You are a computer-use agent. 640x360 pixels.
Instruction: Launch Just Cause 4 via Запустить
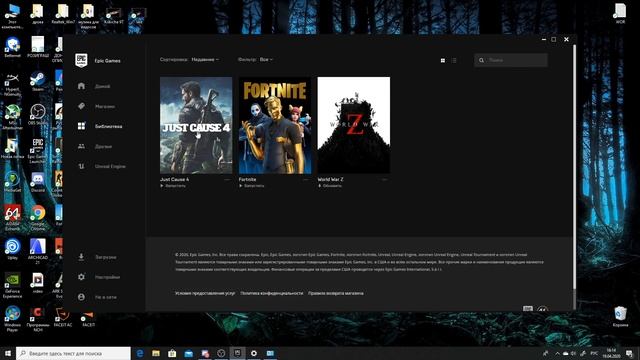pyautogui.click(x=173, y=186)
